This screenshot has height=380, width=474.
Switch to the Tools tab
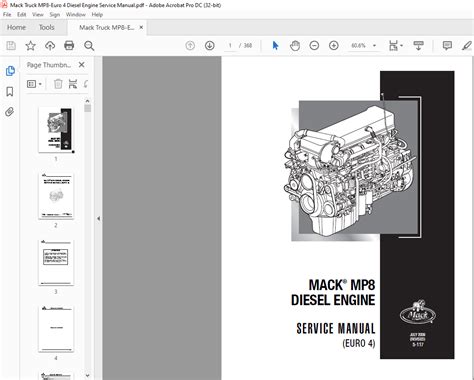(x=46, y=27)
